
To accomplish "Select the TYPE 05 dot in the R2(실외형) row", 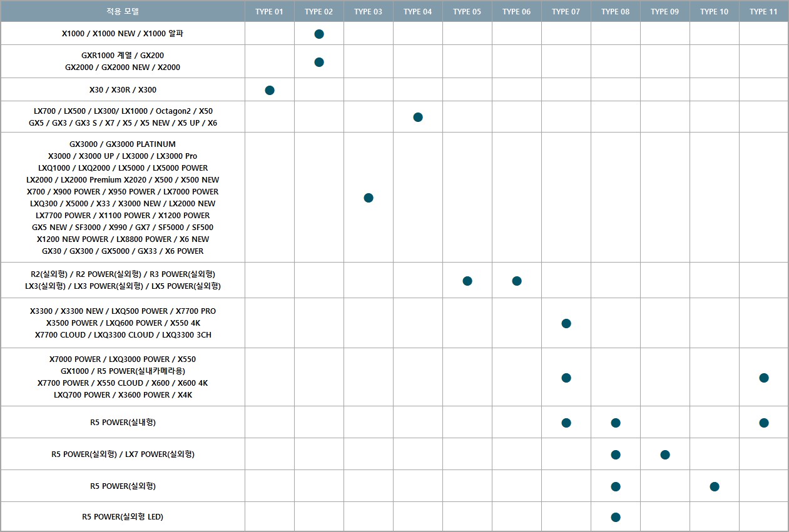I will pyautogui.click(x=467, y=281).
